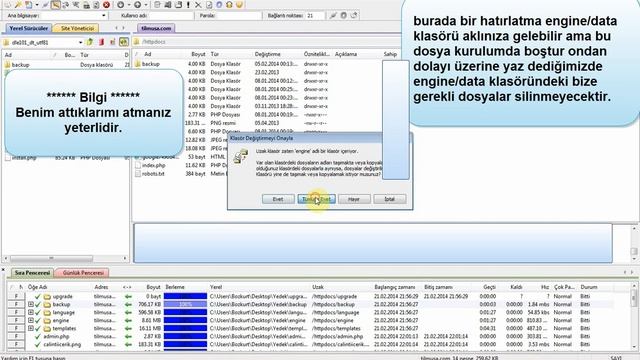This screenshot has width=640, height=360.
Task: Select robots.txt in remote file list
Action: pyautogui.click(x=153, y=173)
